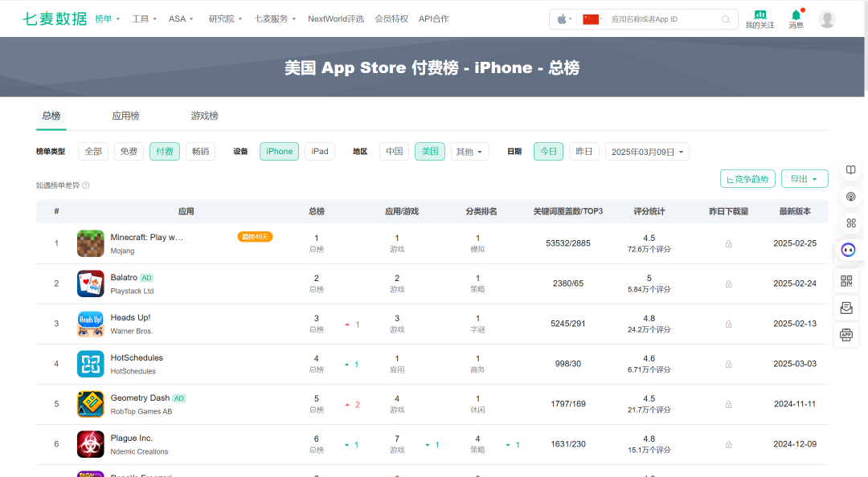Click the lock icon in Heads Up! row
868x477 pixels.
(x=728, y=324)
